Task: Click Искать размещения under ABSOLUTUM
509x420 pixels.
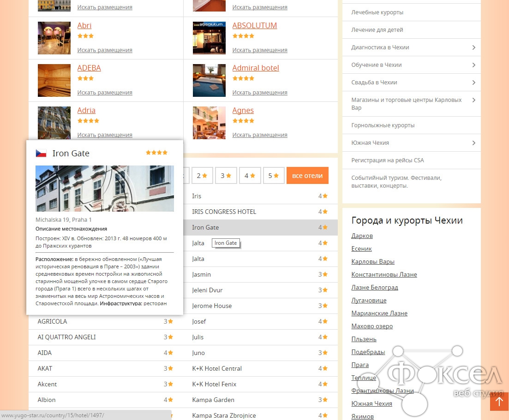Action: (x=260, y=50)
